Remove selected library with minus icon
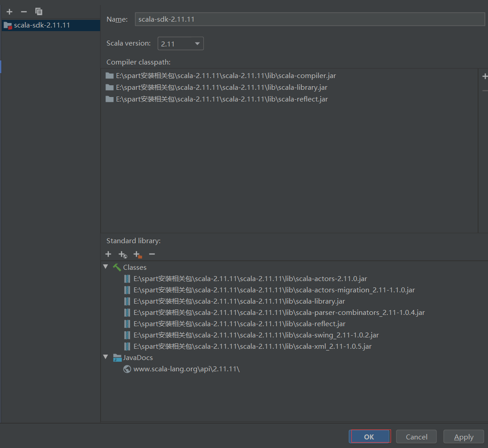The image size is (488, 448). click(x=24, y=12)
